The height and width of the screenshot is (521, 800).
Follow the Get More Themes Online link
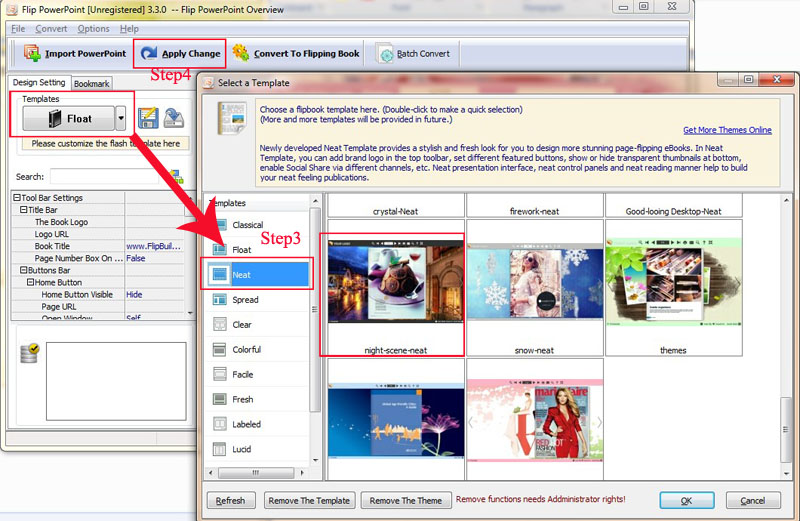pyautogui.click(x=727, y=130)
